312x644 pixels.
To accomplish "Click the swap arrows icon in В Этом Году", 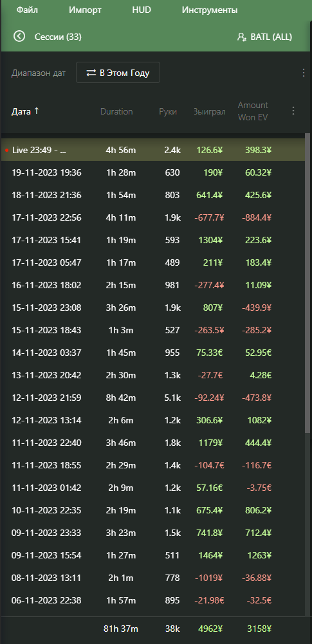I will pyautogui.click(x=91, y=73).
